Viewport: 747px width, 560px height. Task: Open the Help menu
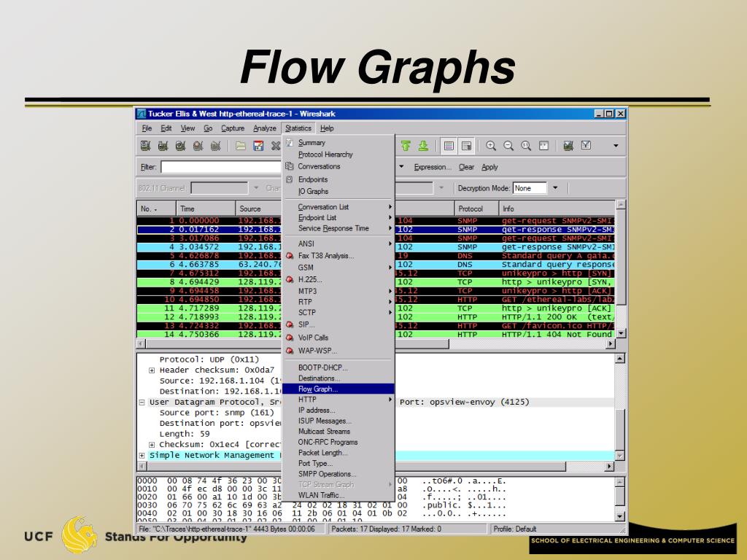pos(327,128)
